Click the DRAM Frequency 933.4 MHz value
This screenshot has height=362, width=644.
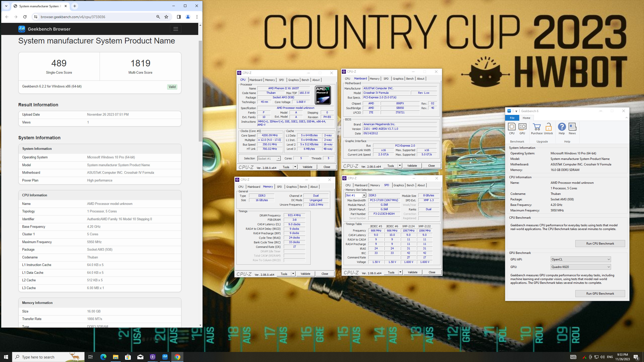tap(294, 215)
